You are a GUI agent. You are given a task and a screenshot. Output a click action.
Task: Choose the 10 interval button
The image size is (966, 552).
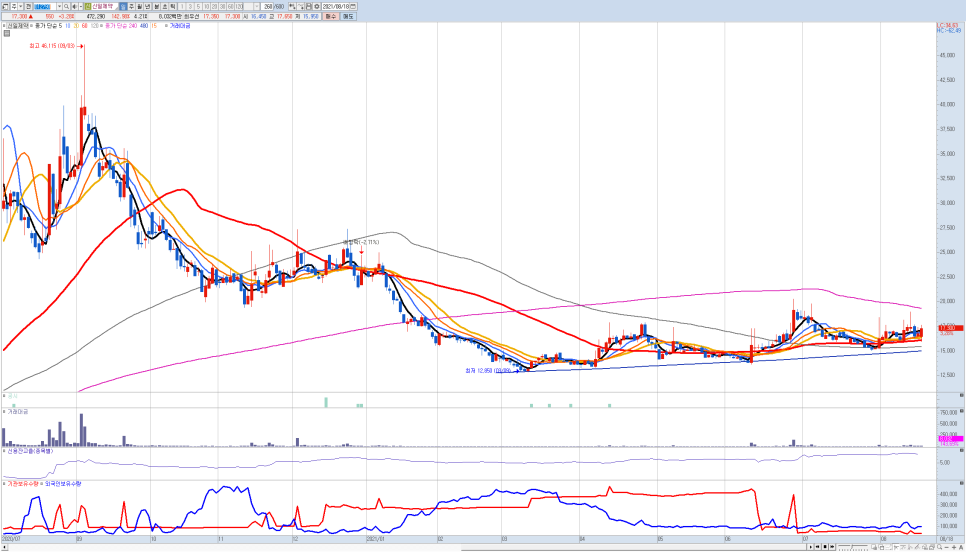coord(206,6)
